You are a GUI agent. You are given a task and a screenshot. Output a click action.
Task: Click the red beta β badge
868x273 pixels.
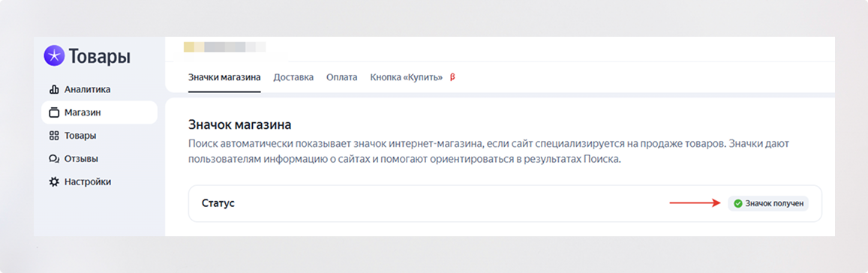(452, 77)
